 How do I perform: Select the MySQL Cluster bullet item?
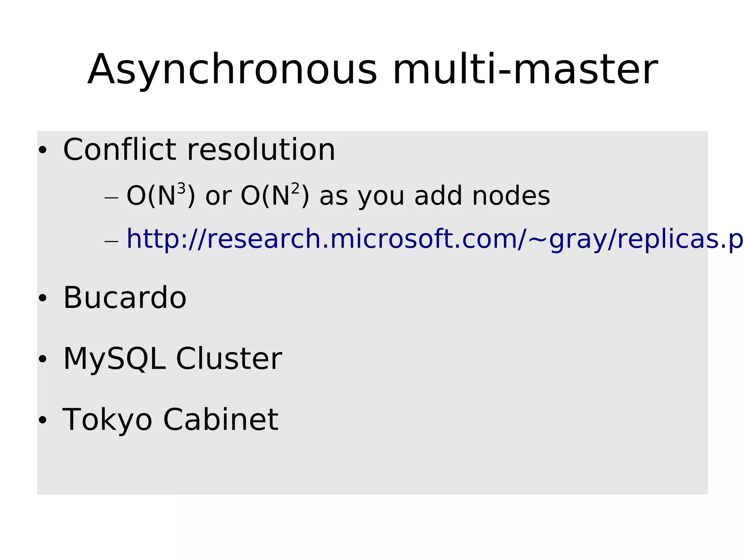click(172, 359)
